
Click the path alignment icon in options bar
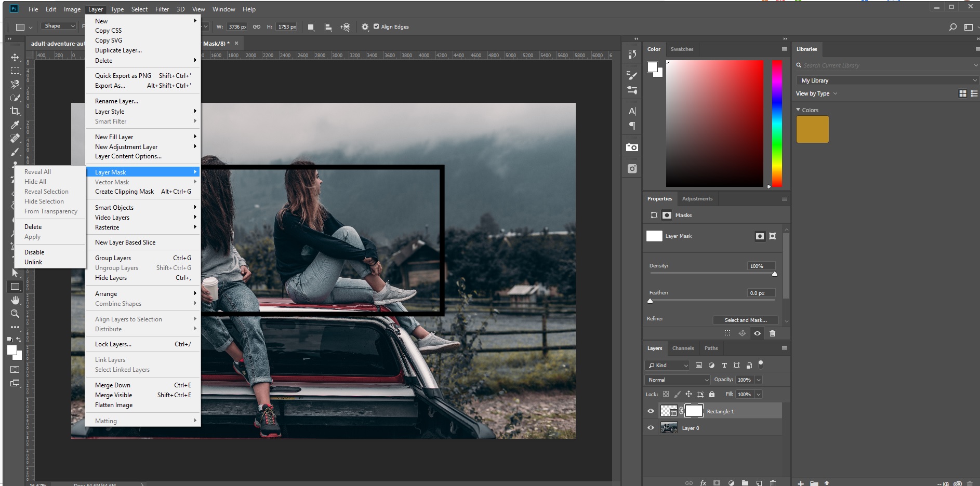tap(328, 27)
